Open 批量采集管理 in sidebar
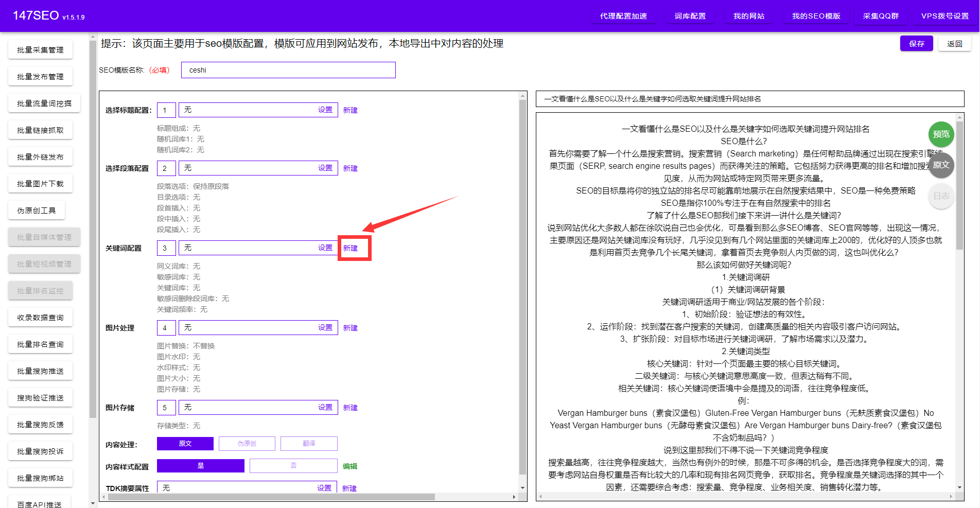The image size is (980, 508). click(x=40, y=50)
